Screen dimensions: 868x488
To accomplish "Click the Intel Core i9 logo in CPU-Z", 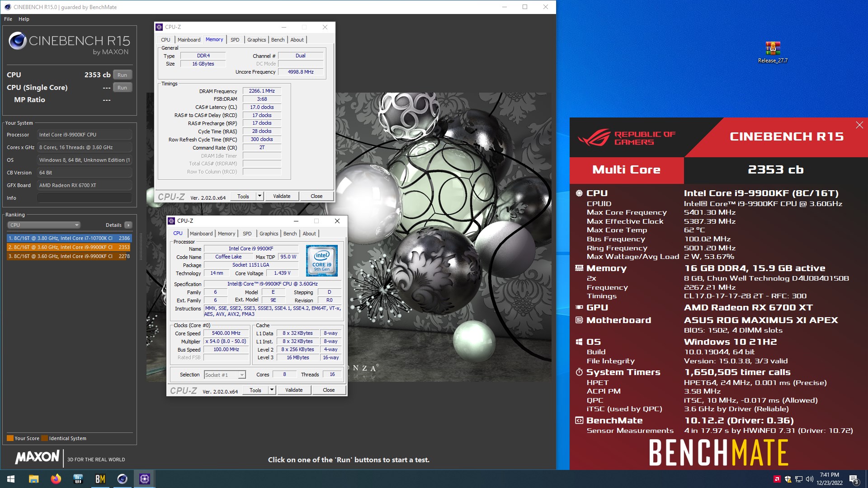I will [322, 261].
